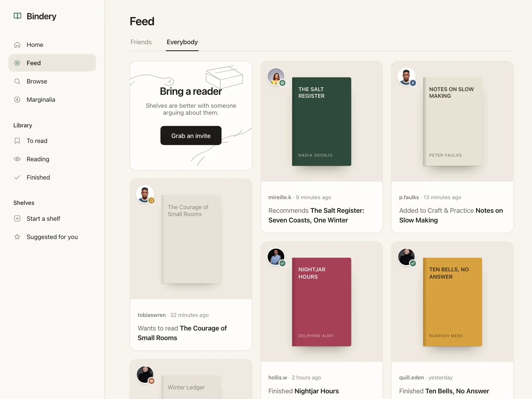Image resolution: width=532 pixels, height=399 pixels.
Task: Open Nightjar Hours title link
Action: 317,391
